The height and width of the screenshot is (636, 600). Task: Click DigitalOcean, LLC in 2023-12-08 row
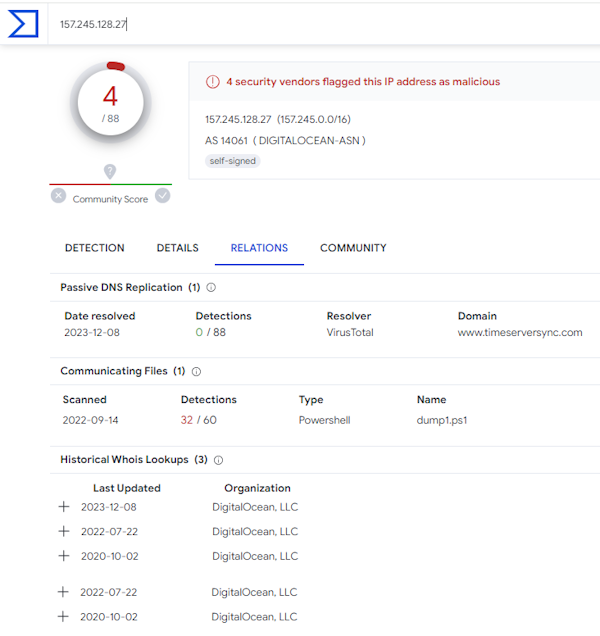[255, 507]
